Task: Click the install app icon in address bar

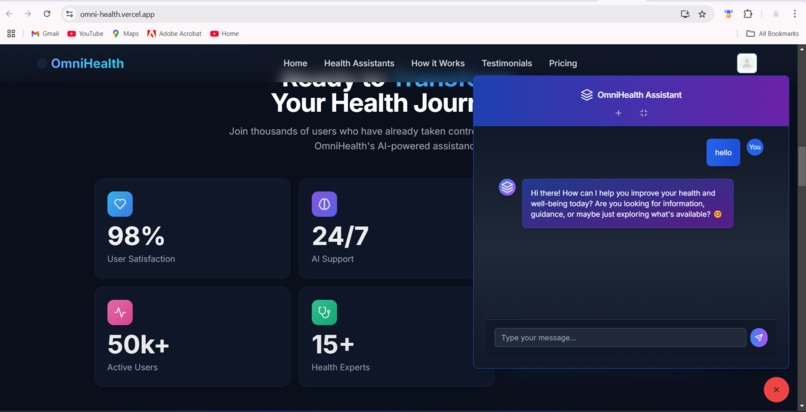Action: (x=685, y=14)
